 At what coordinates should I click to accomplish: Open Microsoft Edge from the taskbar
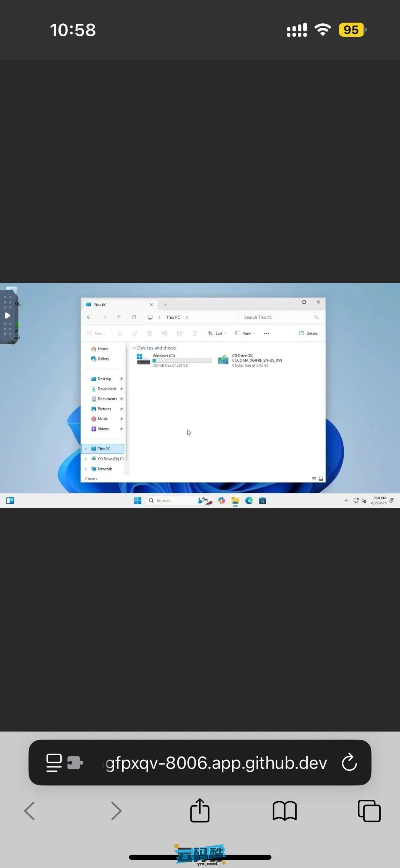(249, 501)
